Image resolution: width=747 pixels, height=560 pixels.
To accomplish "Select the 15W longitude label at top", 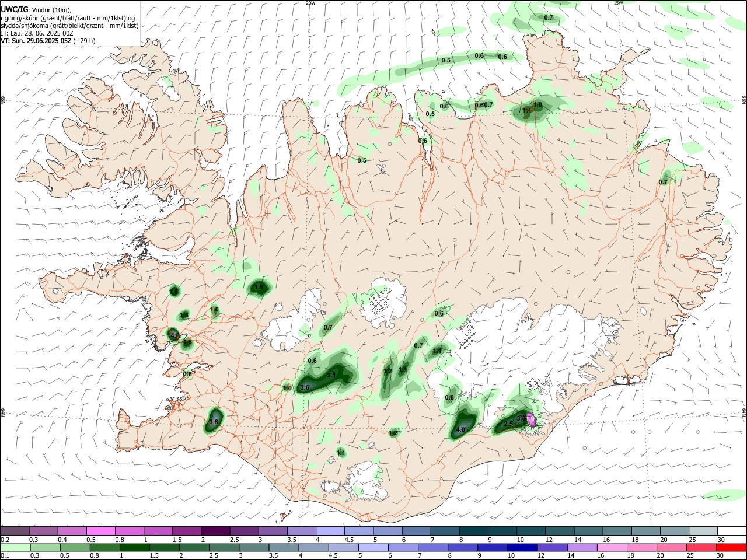I will pos(618,3).
